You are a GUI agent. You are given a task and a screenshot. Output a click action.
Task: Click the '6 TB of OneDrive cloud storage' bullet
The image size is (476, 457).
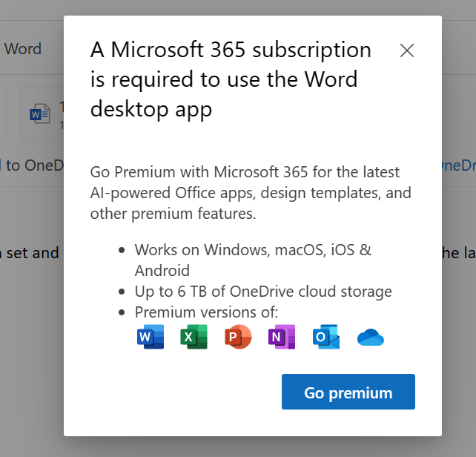point(263,292)
